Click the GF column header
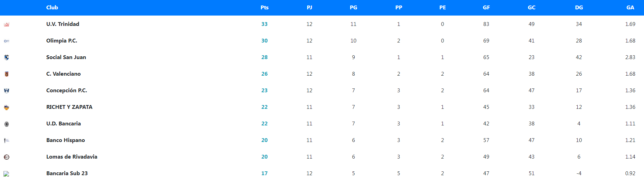The image size is (644, 180). [x=486, y=8]
